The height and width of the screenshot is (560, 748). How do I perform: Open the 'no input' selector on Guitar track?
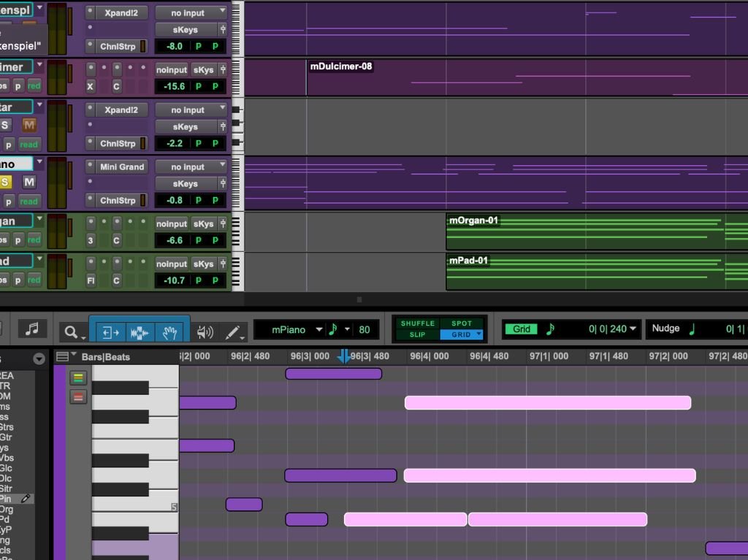(x=192, y=110)
